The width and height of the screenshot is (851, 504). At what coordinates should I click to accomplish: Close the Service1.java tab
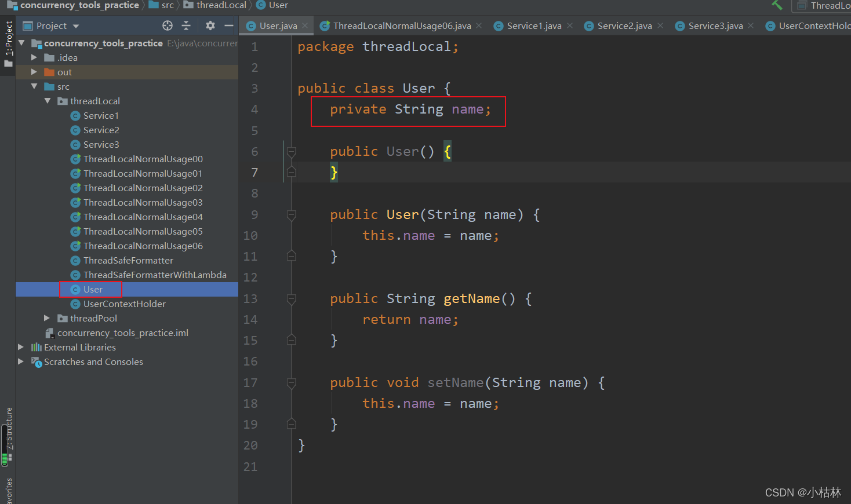point(570,25)
